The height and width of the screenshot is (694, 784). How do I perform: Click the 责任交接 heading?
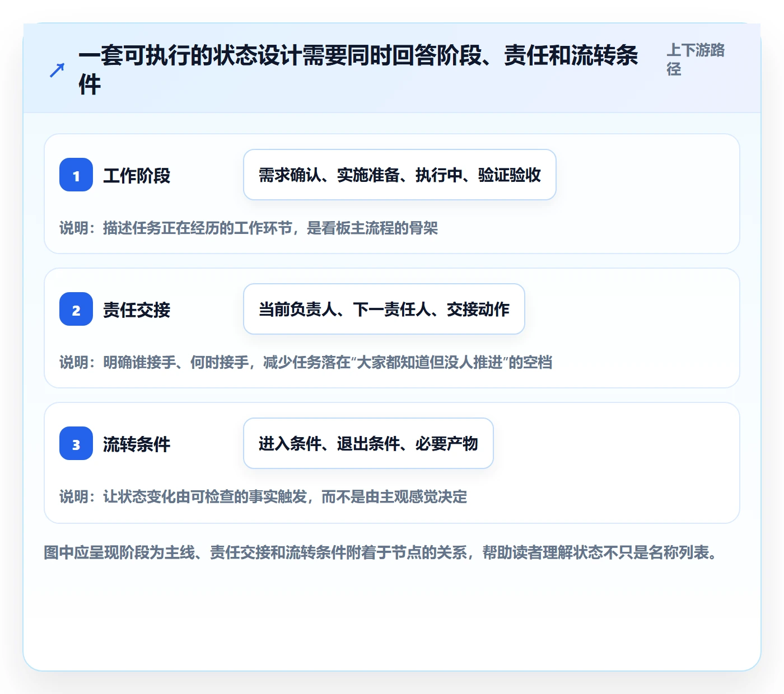pos(137,310)
